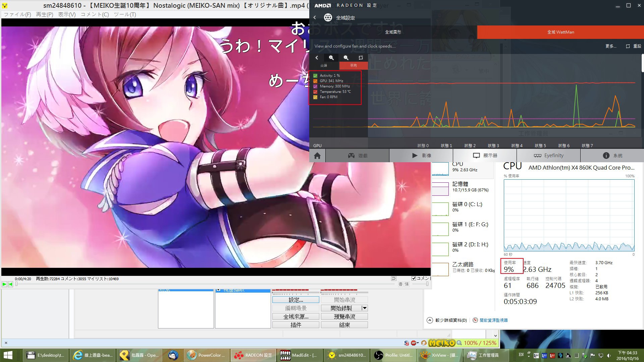The height and width of the screenshot is (362, 644).
Task: Toggle the Fan RPM graph checkbox
Action: coord(315,97)
